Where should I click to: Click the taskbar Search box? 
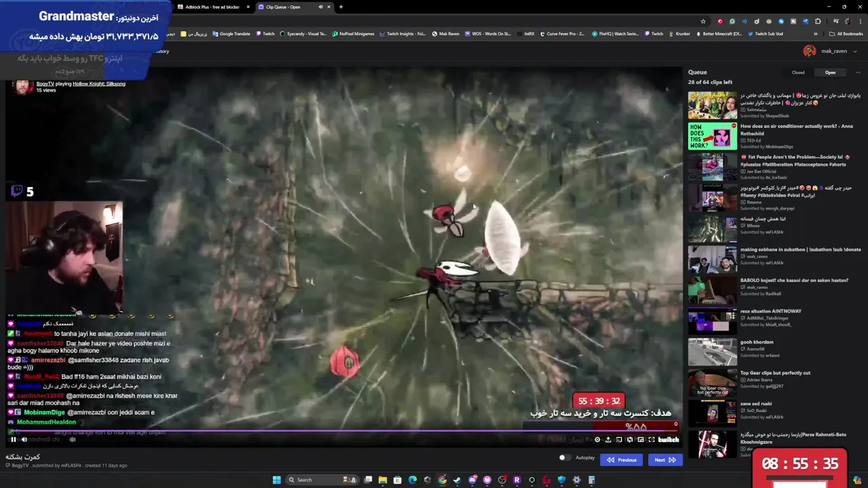click(322, 480)
